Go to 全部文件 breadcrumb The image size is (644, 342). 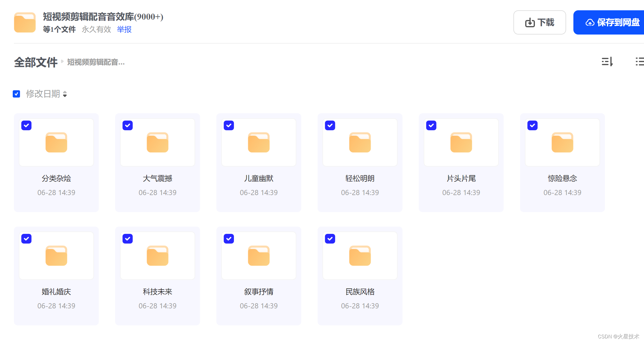click(36, 62)
